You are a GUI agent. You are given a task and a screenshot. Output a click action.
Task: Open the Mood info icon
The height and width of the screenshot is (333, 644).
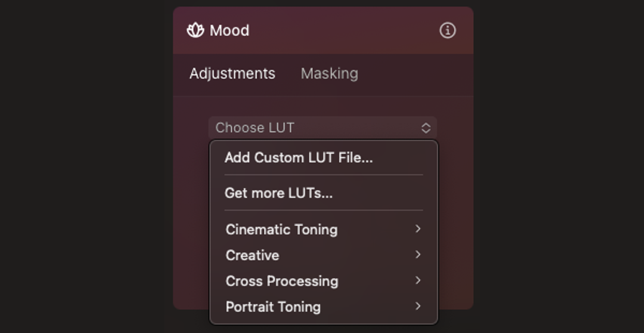tap(447, 30)
